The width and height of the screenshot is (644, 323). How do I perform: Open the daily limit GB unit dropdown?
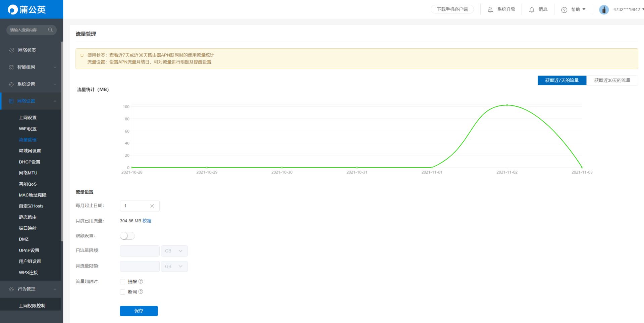coord(174,251)
